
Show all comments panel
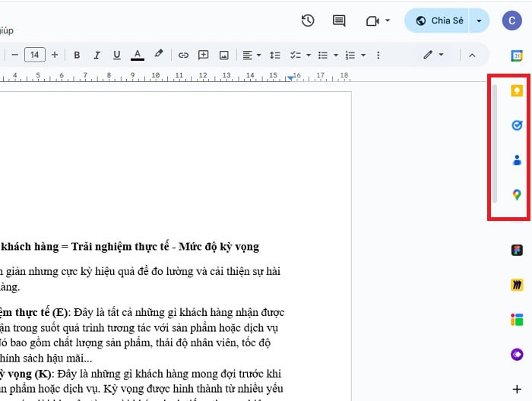pos(339,21)
